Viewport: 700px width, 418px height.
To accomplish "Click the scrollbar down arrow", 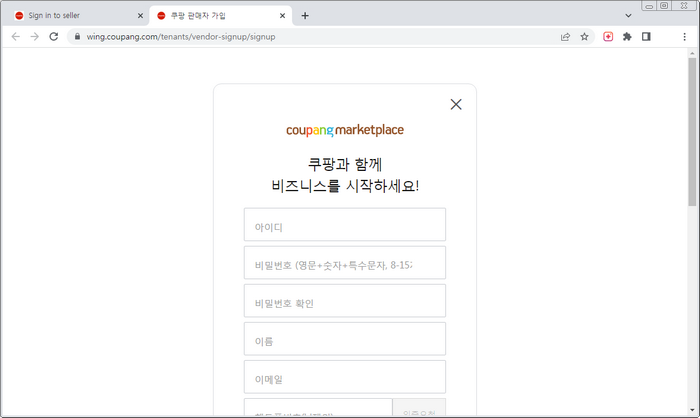I will (x=692, y=410).
